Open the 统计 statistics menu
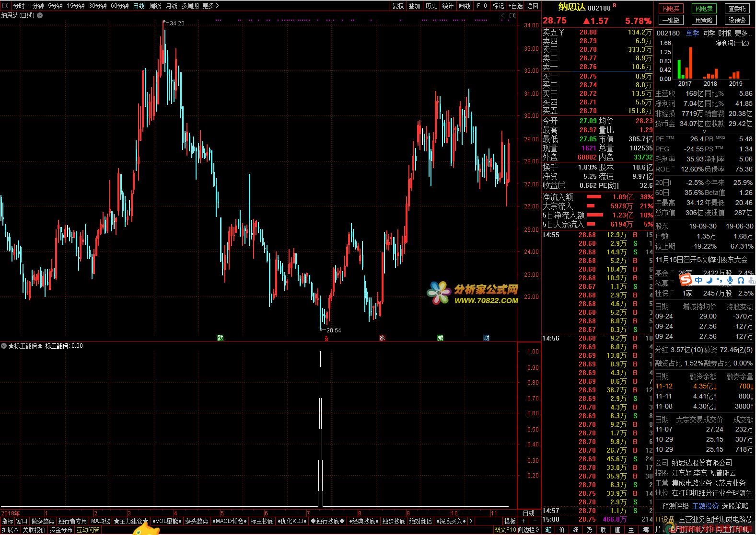The image size is (756, 535). (448, 6)
